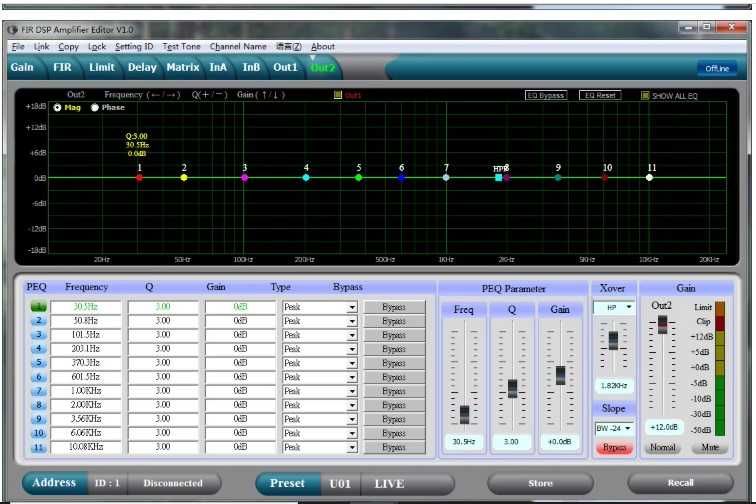The height and width of the screenshot is (504, 756).
Task: Enable the SHOW ALL EQ checkbox
Action: pyautogui.click(x=645, y=96)
